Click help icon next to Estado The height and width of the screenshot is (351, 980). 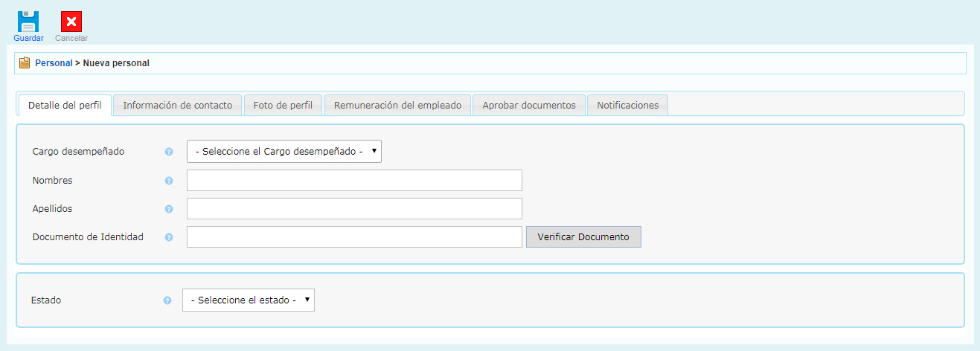167,300
